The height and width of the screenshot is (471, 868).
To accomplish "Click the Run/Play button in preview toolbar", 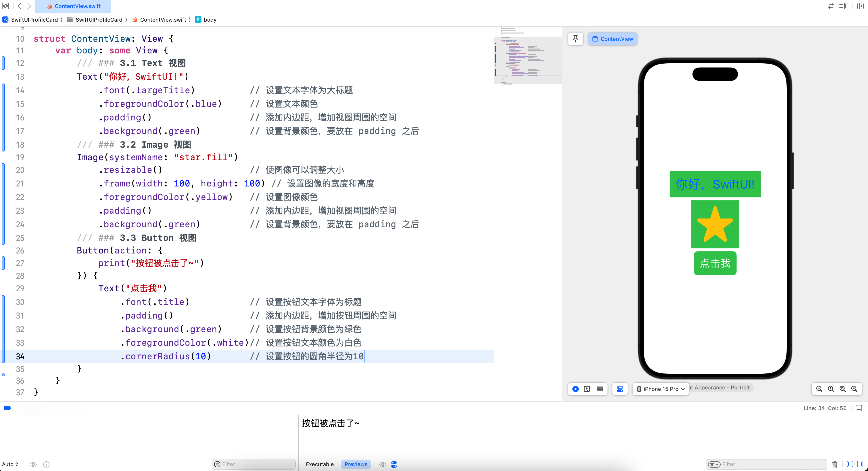I will point(575,389).
